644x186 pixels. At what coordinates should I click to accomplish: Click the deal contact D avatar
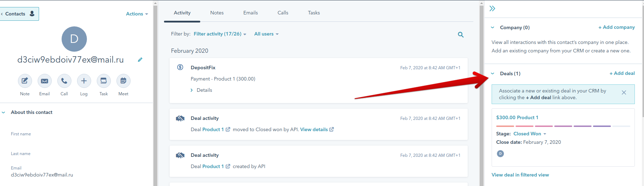[x=500, y=154]
